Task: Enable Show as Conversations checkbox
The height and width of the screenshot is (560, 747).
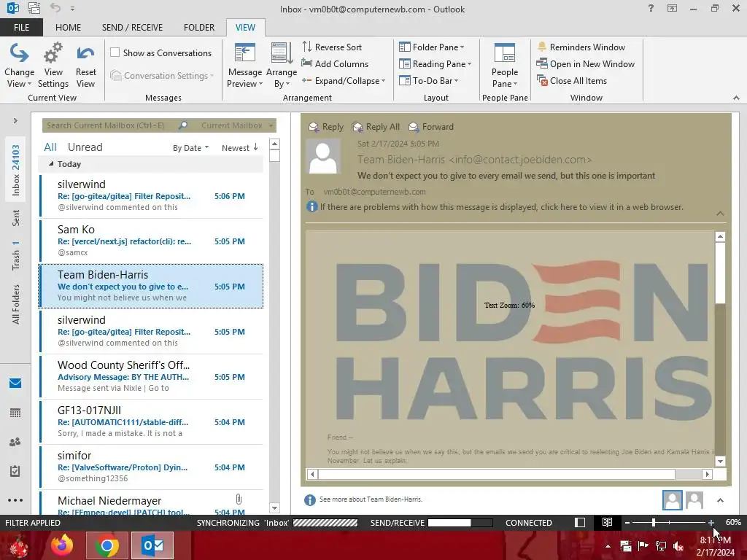Action: 115,52
